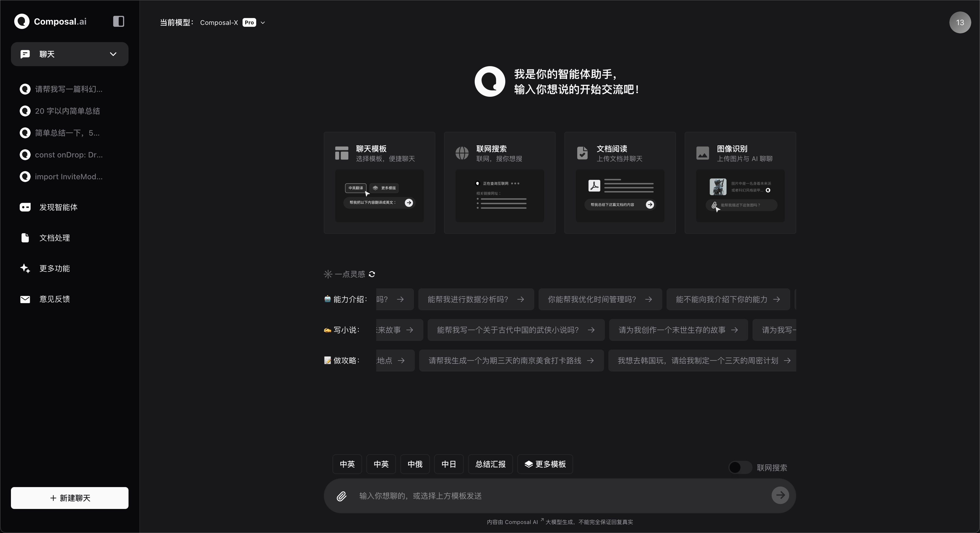Open the 更多模板 templates menu
This screenshot has height=533, width=980.
tap(545, 464)
